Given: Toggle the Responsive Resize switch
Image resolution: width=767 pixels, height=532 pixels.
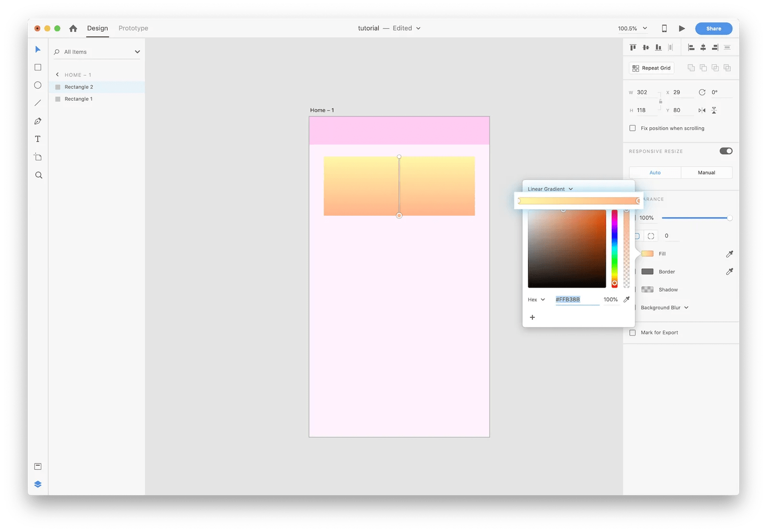Looking at the screenshot, I should (726, 151).
